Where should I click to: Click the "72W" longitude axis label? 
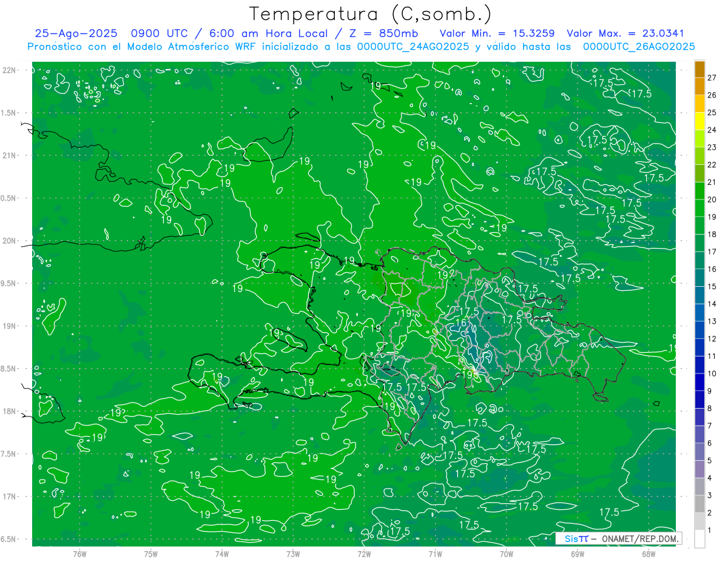364,554
